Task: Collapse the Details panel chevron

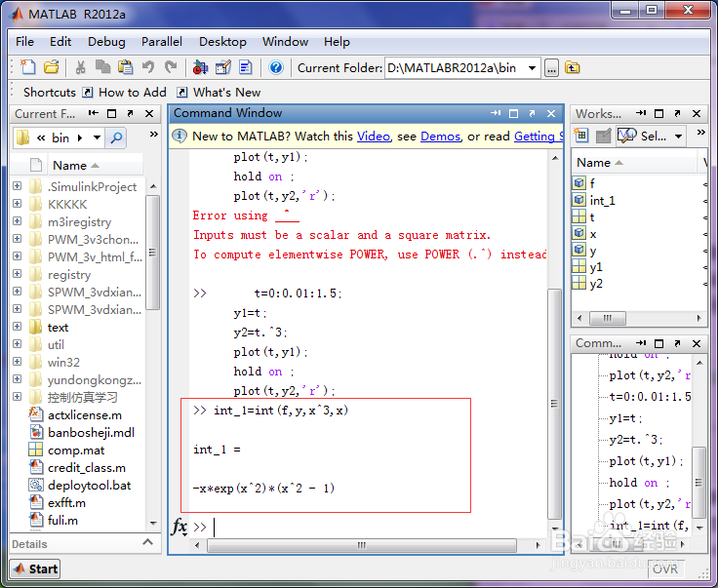Action: coord(147,542)
